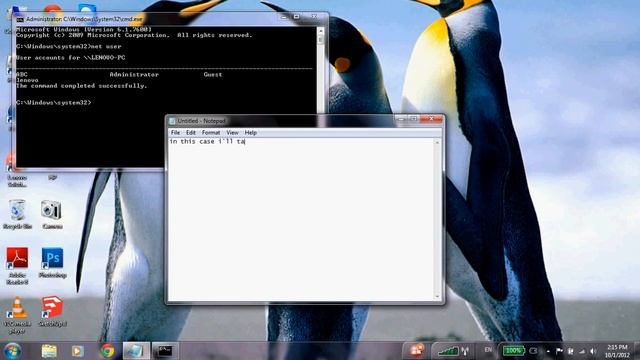This screenshot has height=360, width=640.
Task: Click 'The command completed successfully.' line
Action: 81,86
